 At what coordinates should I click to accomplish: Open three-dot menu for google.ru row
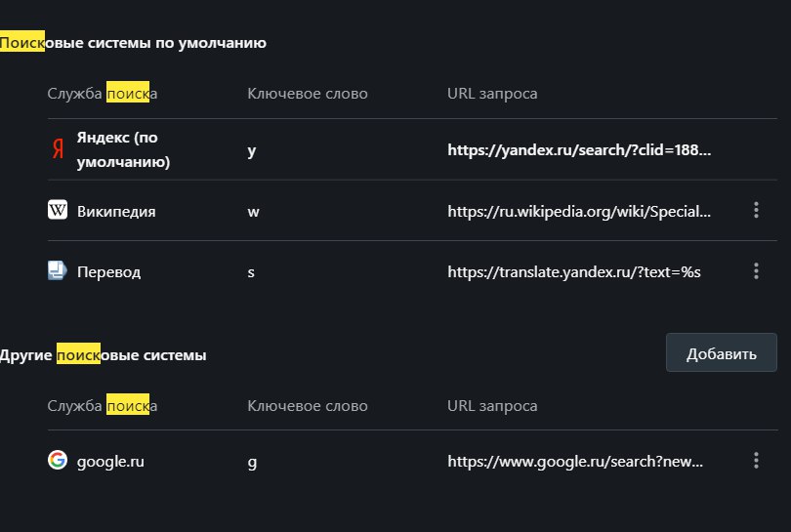(x=756, y=460)
